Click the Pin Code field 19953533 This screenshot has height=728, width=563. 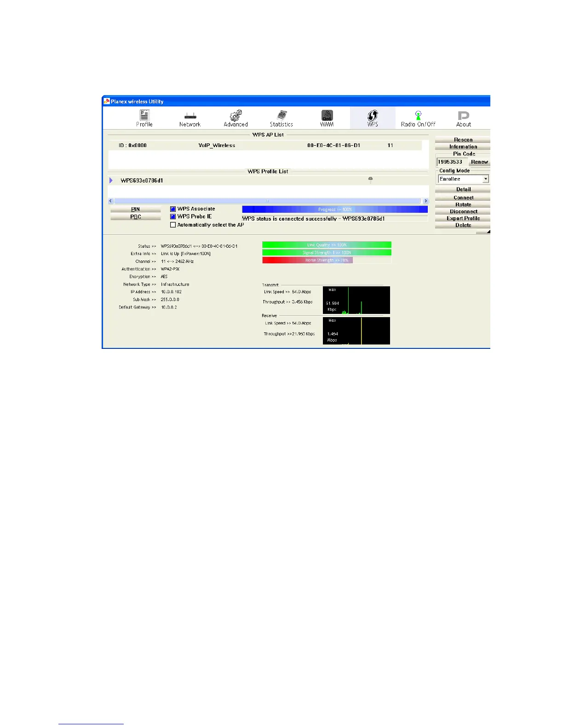[452, 162]
